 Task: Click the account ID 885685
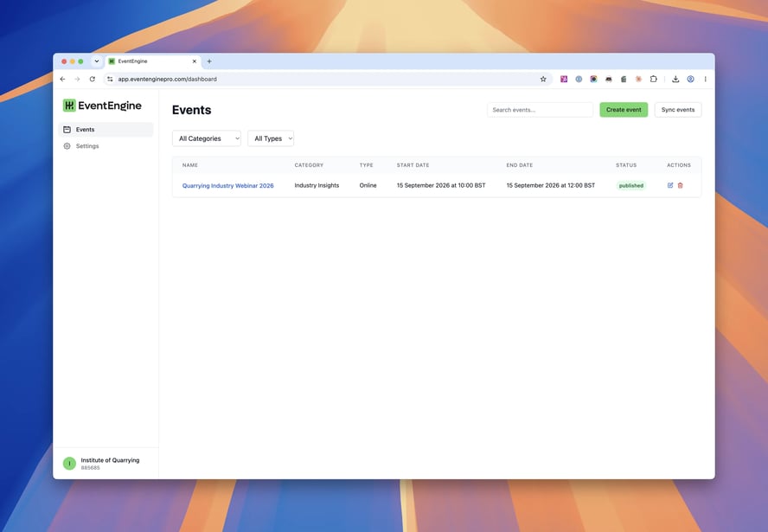[x=90, y=468]
